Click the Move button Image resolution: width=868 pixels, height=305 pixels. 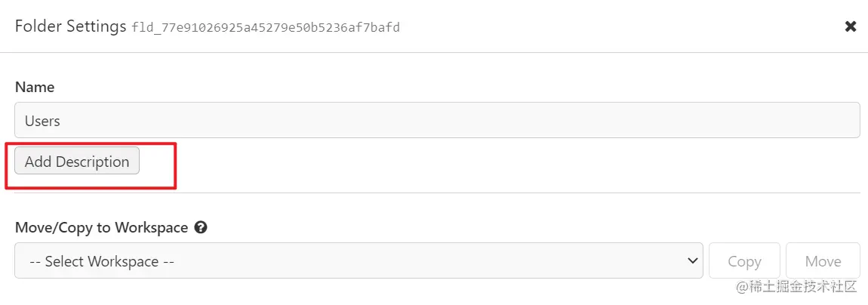823,260
